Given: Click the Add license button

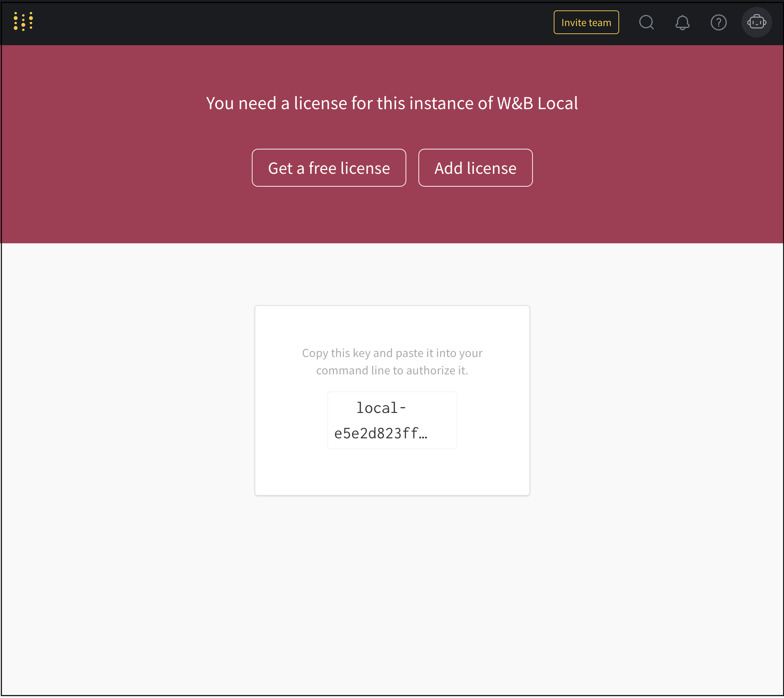Looking at the screenshot, I should pos(475,168).
